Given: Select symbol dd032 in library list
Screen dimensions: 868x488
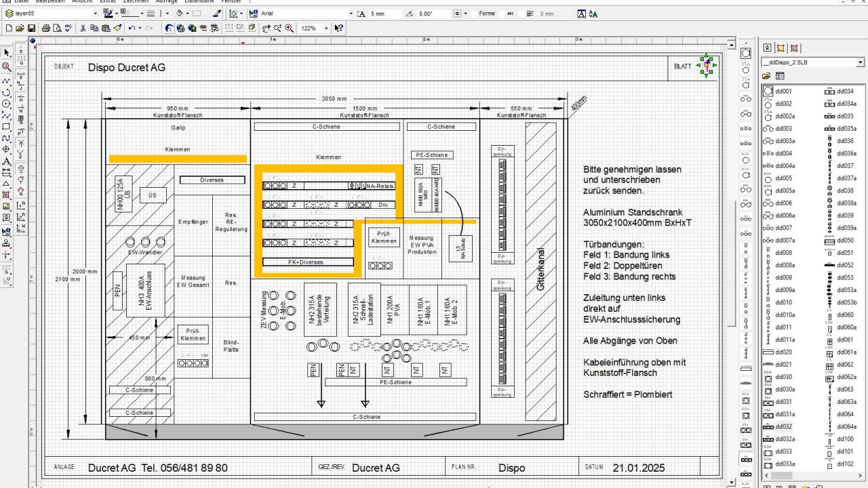Looking at the screenshot, I should point(783,427).
